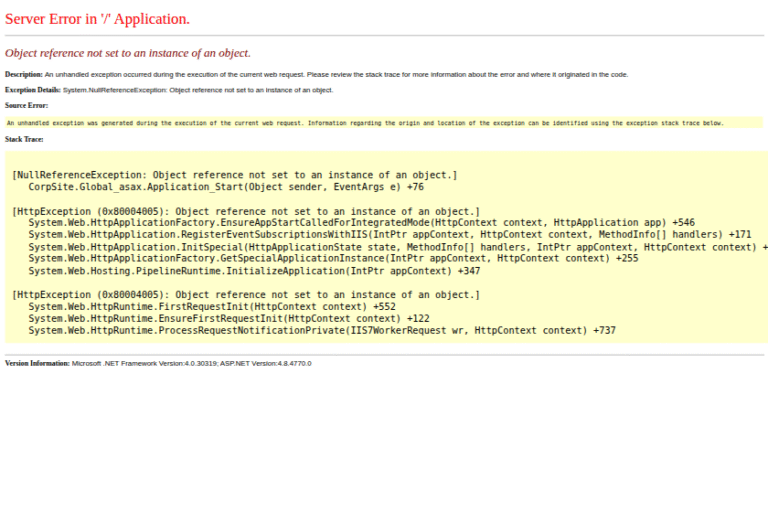This screenshot has height=512, width=768.
Task: Click the 'RegisterEventSubscriptionsWithIIS' stack line
Action: (x=389, y=234)
